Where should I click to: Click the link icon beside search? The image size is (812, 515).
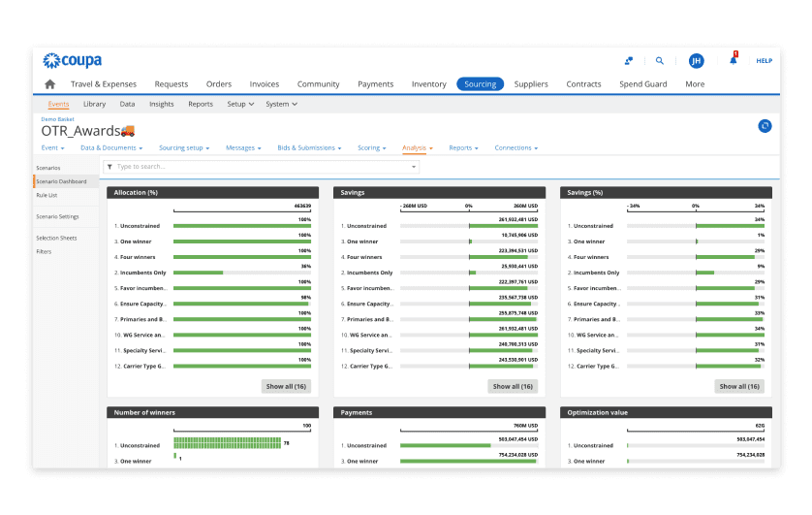coord(629,61)
